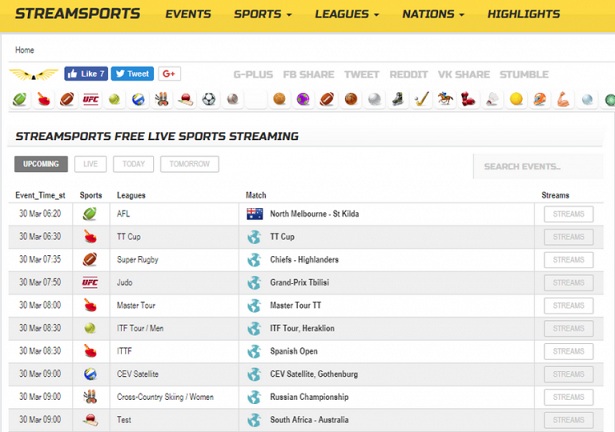Screen dimensions: 615x432
Task: Switch to the Live tab
Action: point(90,164)
